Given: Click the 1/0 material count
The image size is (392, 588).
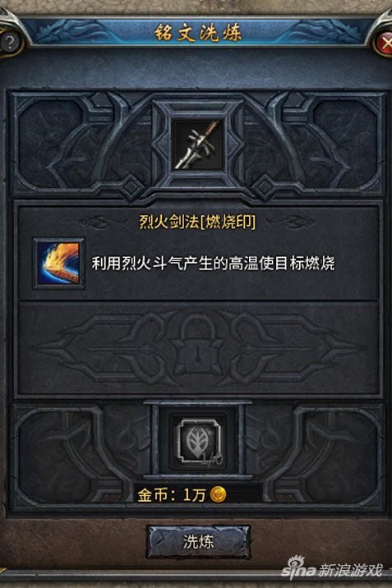Looking at the screenshot, I should [212, 459].
